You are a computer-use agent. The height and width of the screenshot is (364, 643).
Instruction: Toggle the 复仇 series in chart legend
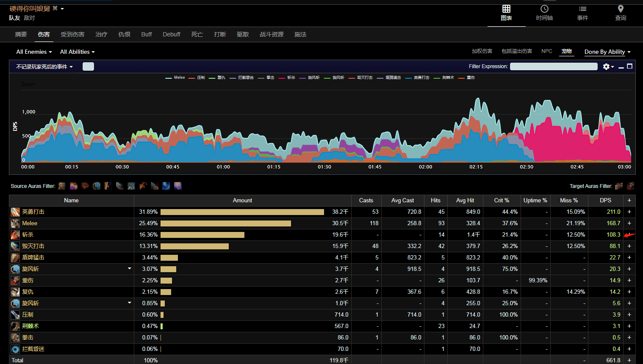tap(217, 77)
